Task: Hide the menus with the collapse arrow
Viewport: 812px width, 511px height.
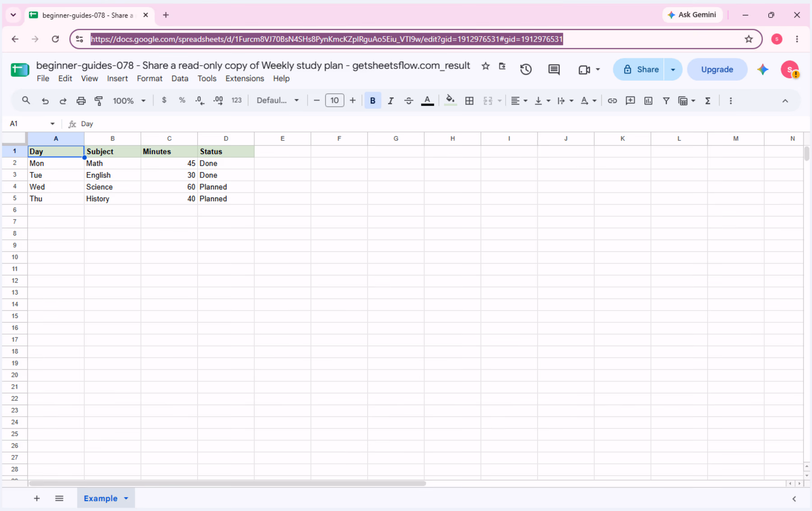Action: 785,101
